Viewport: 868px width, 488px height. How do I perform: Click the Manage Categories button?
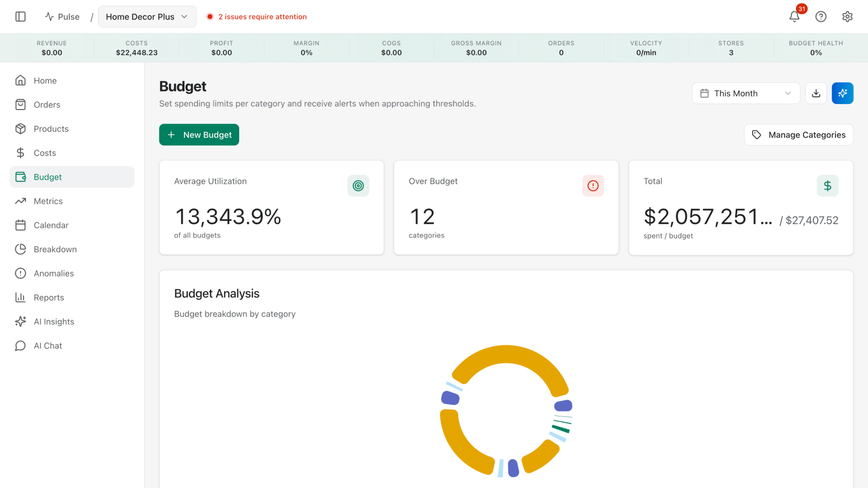[x=799, y=135]
